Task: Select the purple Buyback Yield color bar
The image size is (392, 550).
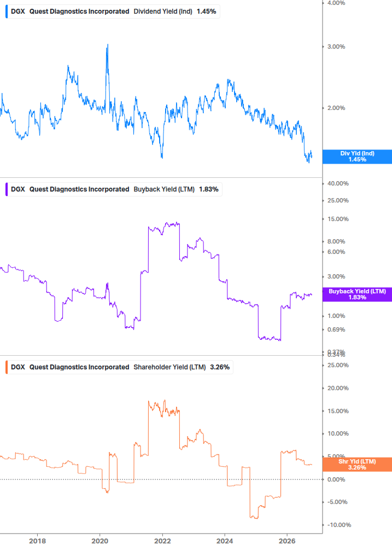Action: pos(7,189)
